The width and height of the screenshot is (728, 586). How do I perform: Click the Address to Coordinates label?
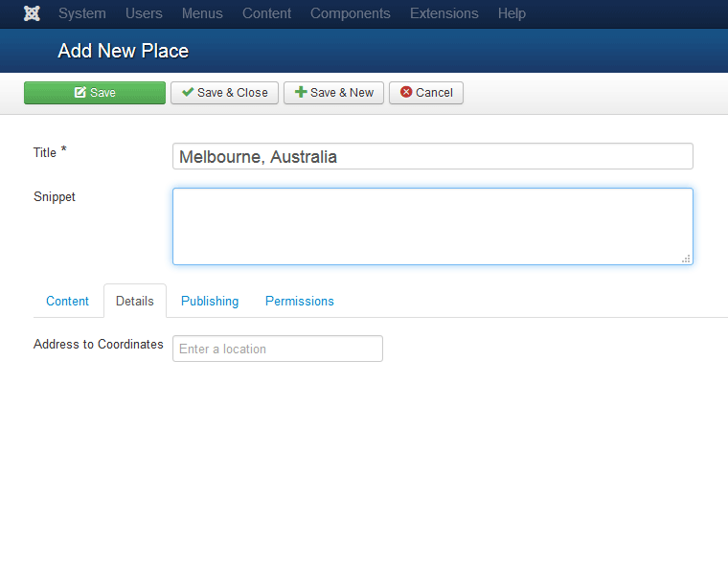99,345
